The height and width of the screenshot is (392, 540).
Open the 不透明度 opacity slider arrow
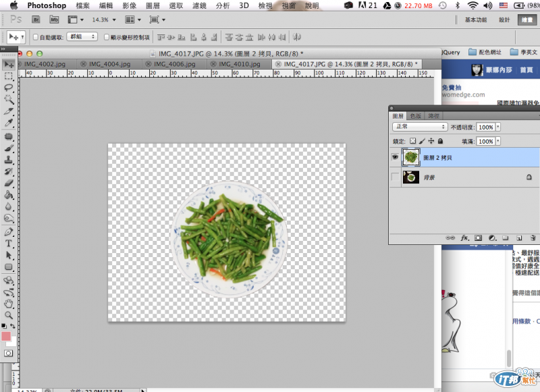(x=497, y=127)
